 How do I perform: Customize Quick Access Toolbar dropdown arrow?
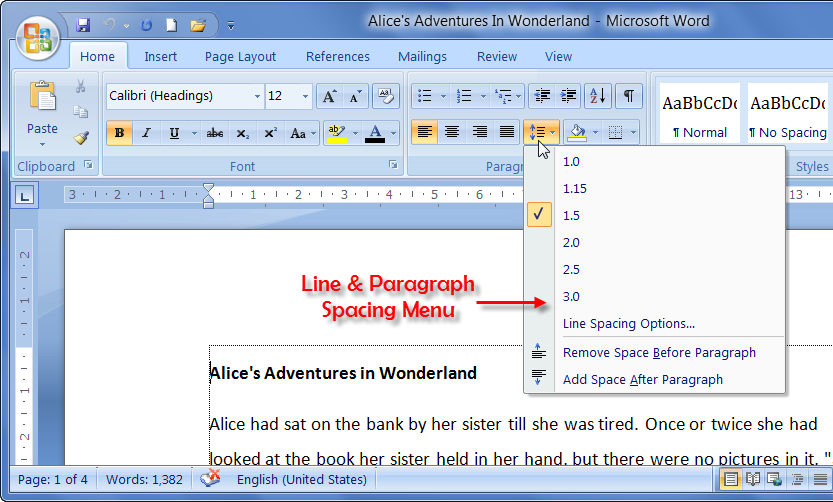231,25
